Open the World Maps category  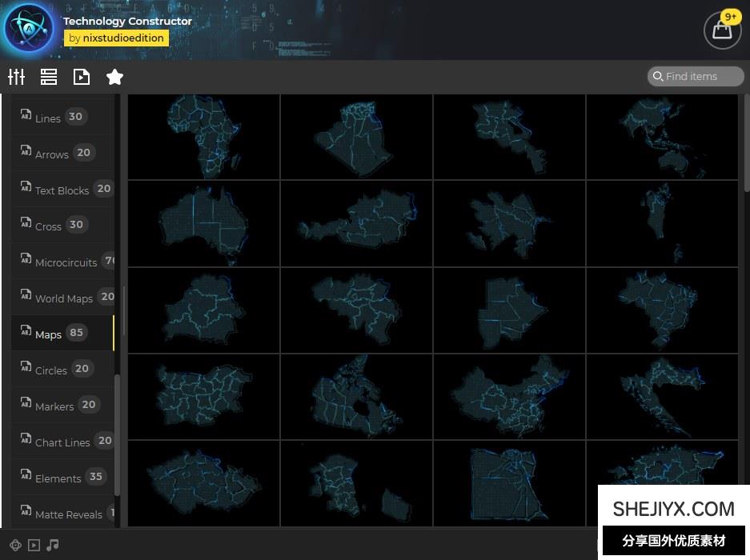[x=64, y=298]
